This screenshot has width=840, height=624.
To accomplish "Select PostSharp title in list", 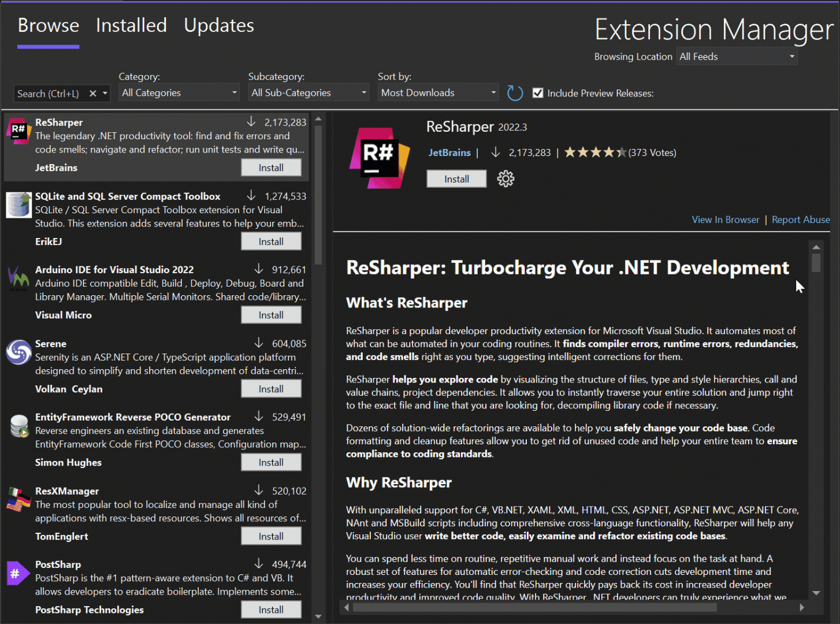I will pyautogui.click(x=58, y=564).
